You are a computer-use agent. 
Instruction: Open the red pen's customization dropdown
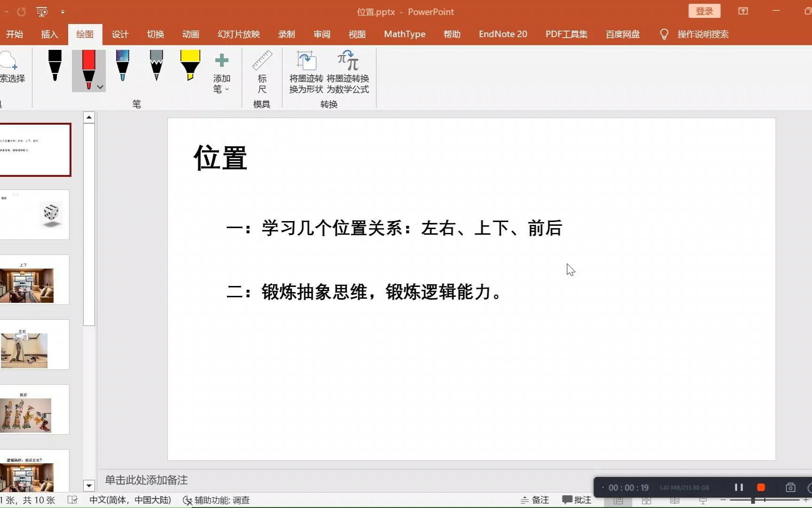pyautogui.click(x=100, y=87)
